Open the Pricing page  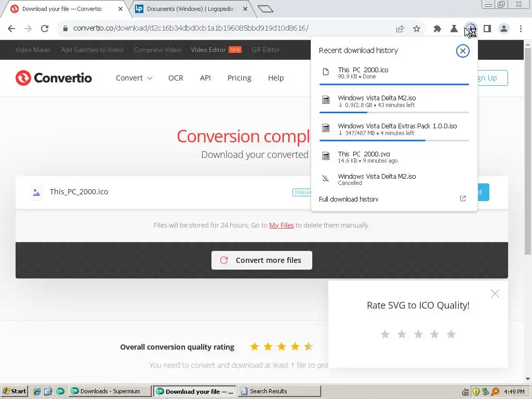[x=239, y=78]
